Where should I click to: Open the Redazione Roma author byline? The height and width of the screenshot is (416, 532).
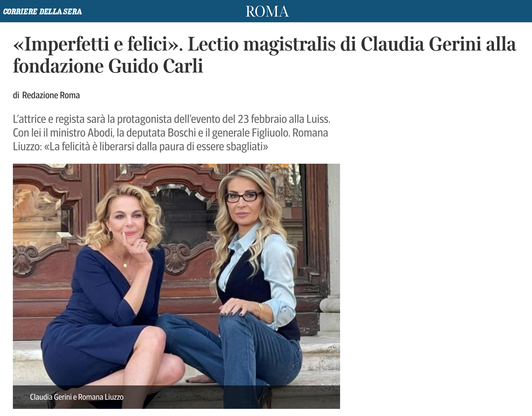[51, 95]
